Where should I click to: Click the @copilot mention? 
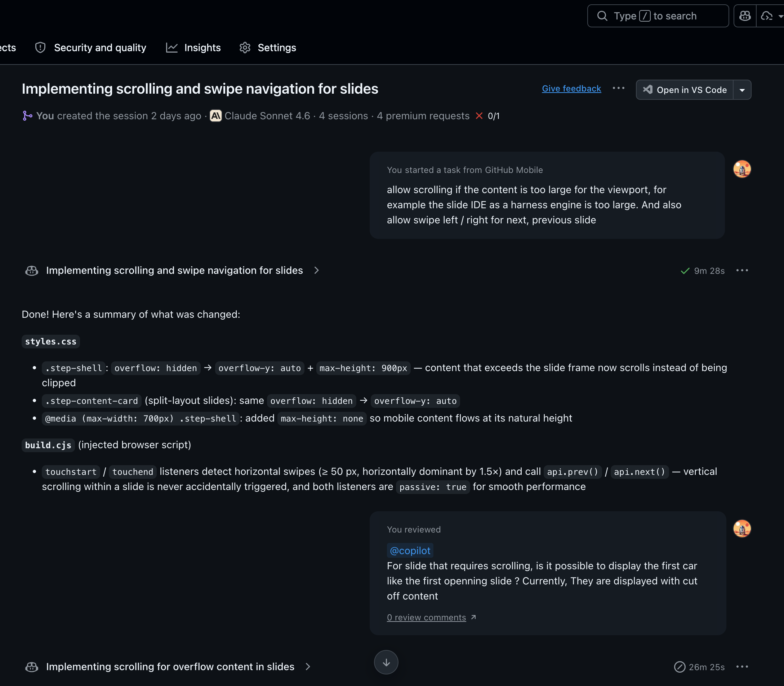click(410, 551)
